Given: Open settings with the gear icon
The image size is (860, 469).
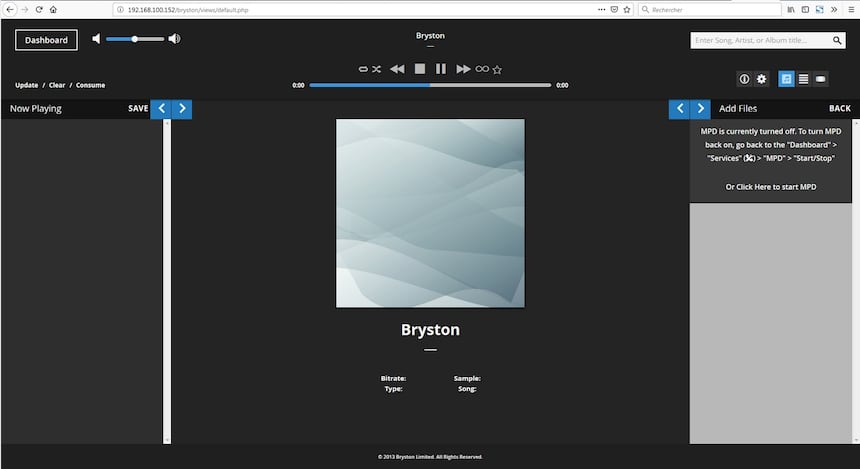Looking at the screenshot, I should click(761, 79).
